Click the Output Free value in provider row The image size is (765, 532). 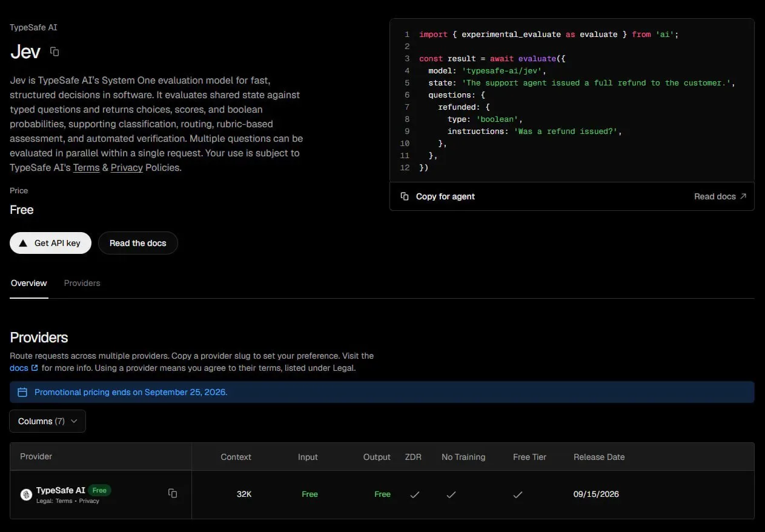point(382,494)
